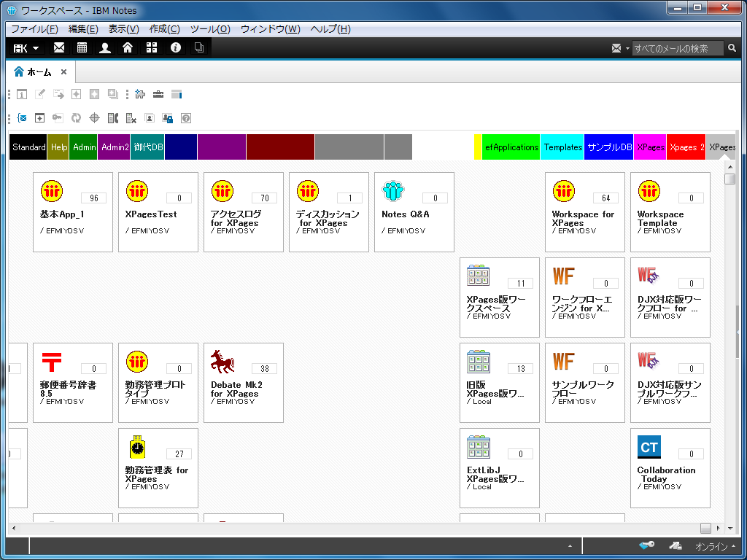Switch to the green Admin workspace tab
The width and height of the screenshot is (747, 560).
pos(84,147)
